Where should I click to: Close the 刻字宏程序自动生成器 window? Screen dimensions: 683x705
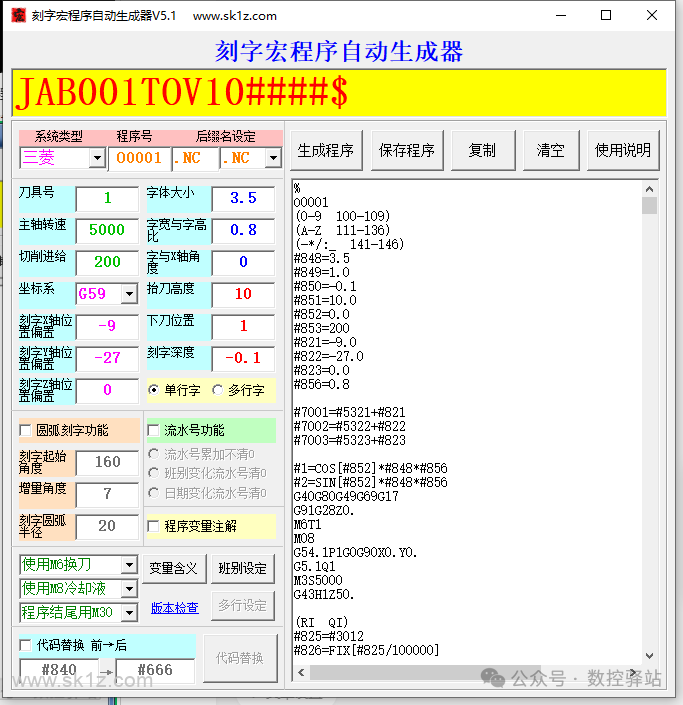(652, 15)
